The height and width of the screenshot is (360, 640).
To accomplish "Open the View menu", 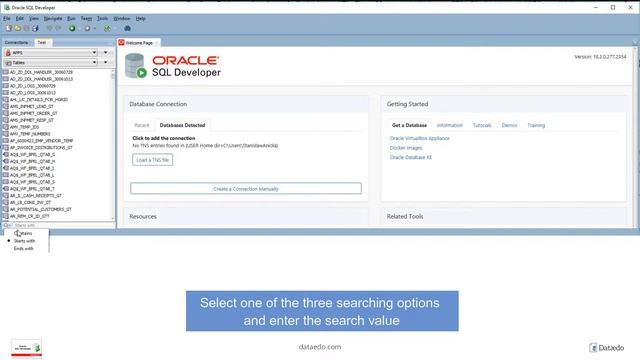I will click(x=34, y=18).
